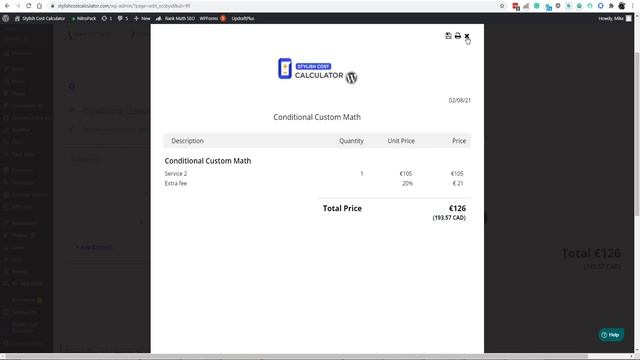Click the Extra fee row label
The image size is (640, 360).
pyautogui.click(x=176, y=183)
